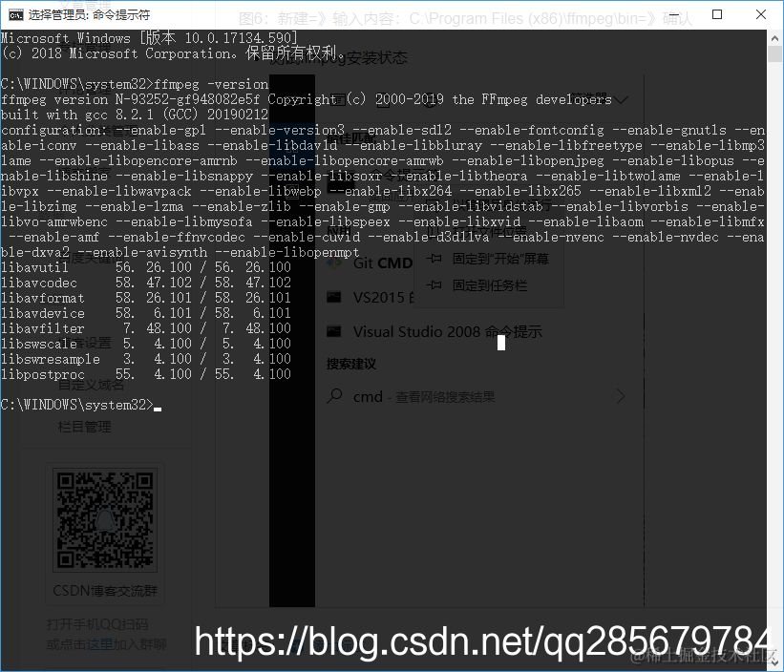Click the libavdevice version row
The image size is (784, 672).
[146, 313]
